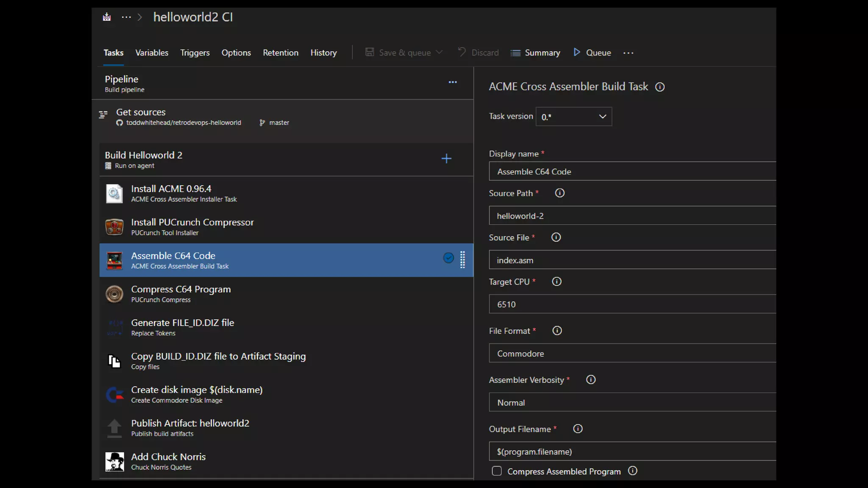Click the Output Filename input field

tap(632, 452)
